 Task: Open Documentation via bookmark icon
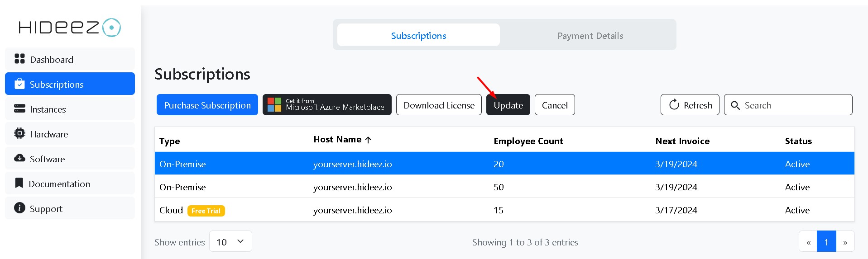19,183
